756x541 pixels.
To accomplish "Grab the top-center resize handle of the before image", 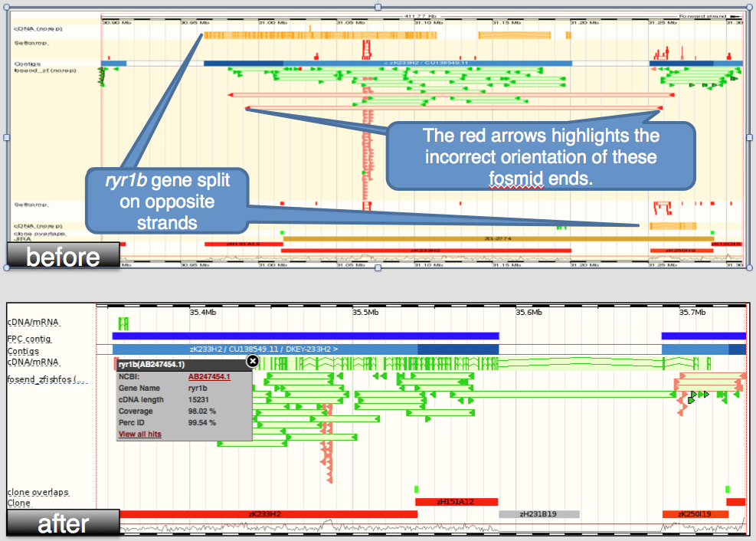I will click(x=377, y=7).
